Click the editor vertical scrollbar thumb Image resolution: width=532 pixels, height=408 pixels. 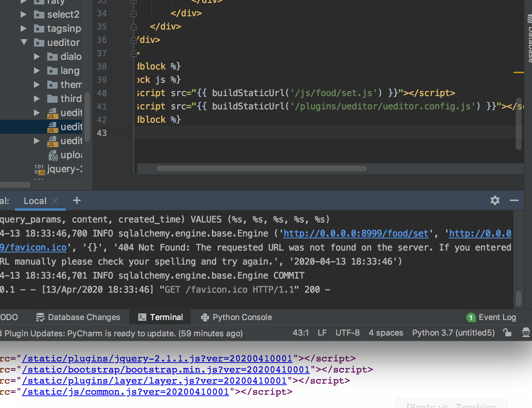519,124
